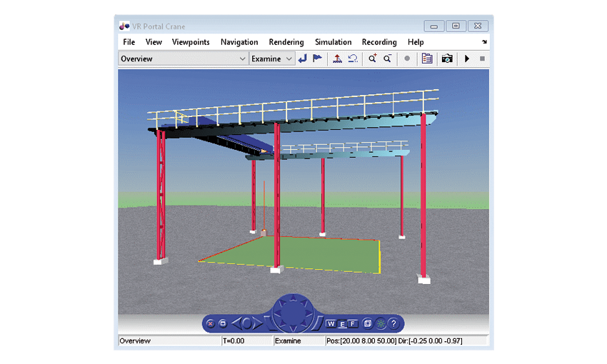The image size is (607, 364).
Task: Open the Simulation menu
Action: tap(333, 42)
